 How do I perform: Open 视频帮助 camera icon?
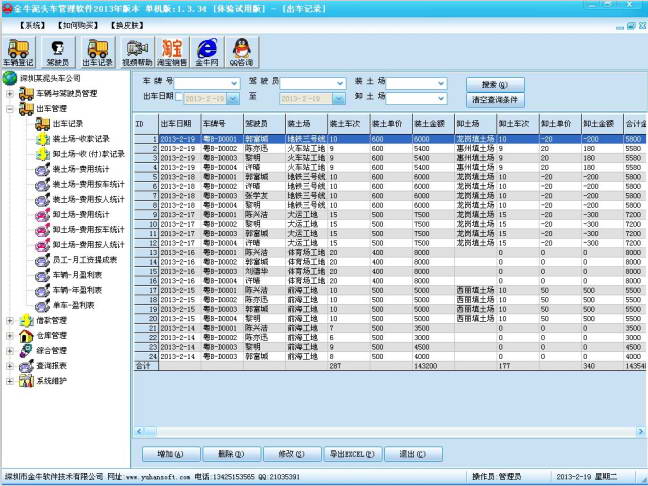[x=137, y=52]
